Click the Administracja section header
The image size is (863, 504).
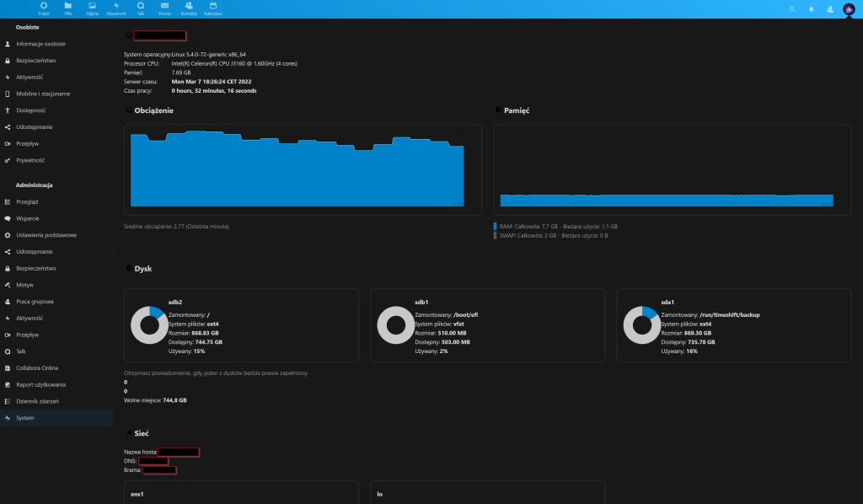[x=34, y=185]
